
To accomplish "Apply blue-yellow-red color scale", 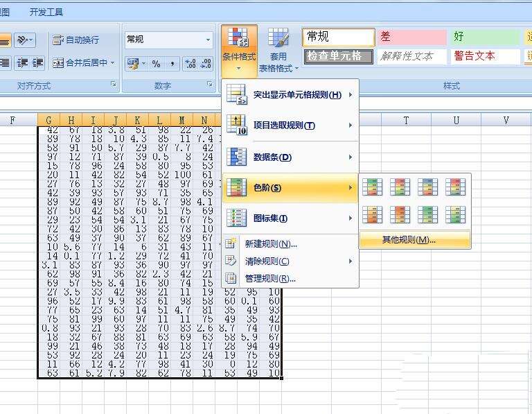I will coord(427,187).
